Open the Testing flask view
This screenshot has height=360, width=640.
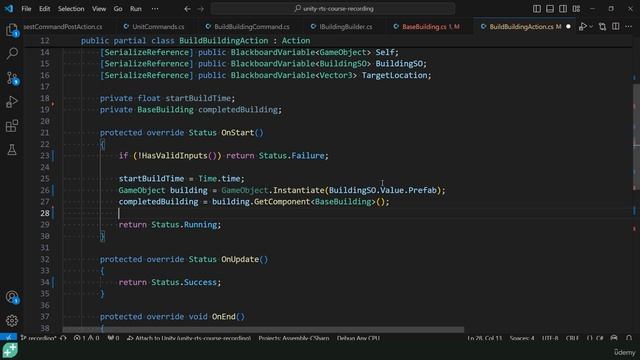coord(12,149)
